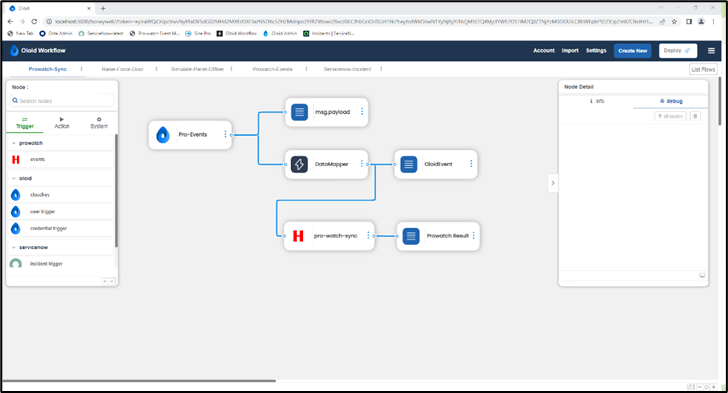
Task: Click the Pro-Events node droplet icon
Action: (163, 135)
